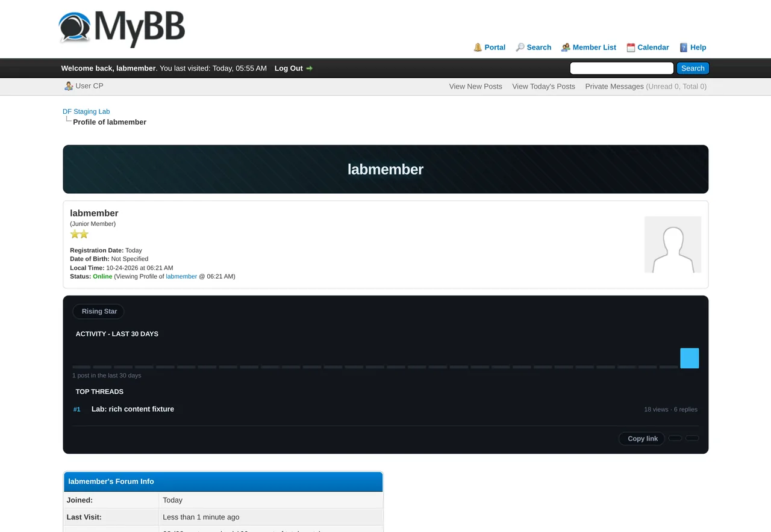Viewport: 771px width, 532px height.
Task: Click the Help book icon
Action: tap(684, 48)
